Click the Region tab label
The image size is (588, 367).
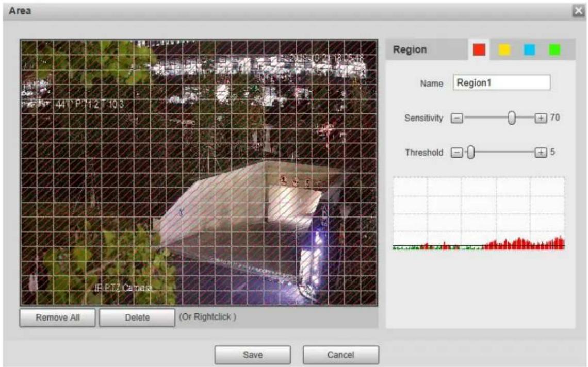pos(410,49)
